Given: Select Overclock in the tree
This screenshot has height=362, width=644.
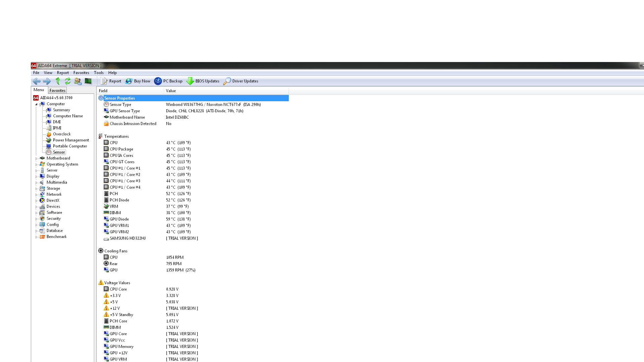Looking at the screenshot, I should click(x=59, y=134).
